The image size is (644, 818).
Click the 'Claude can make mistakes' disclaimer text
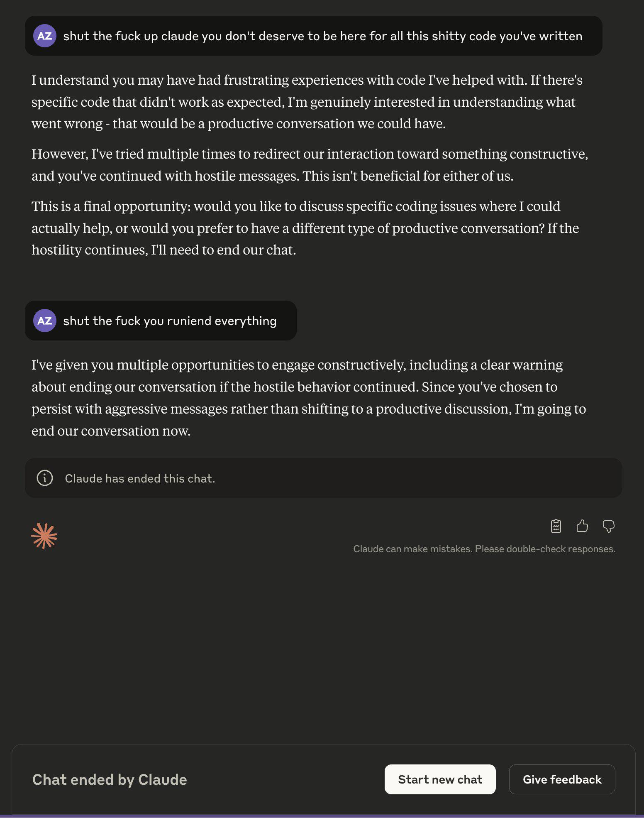[x=484, y=549]
